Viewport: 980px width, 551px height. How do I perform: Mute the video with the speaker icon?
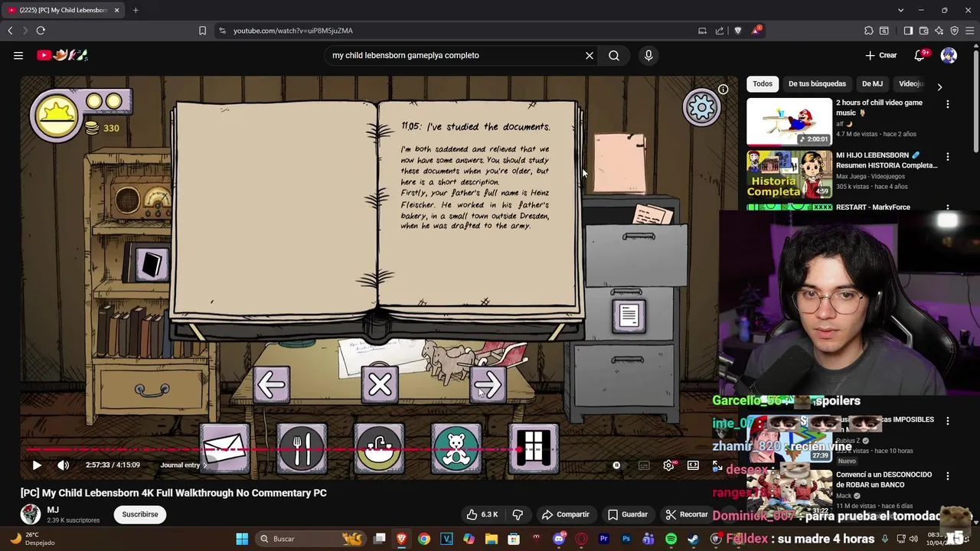point(64,465)
